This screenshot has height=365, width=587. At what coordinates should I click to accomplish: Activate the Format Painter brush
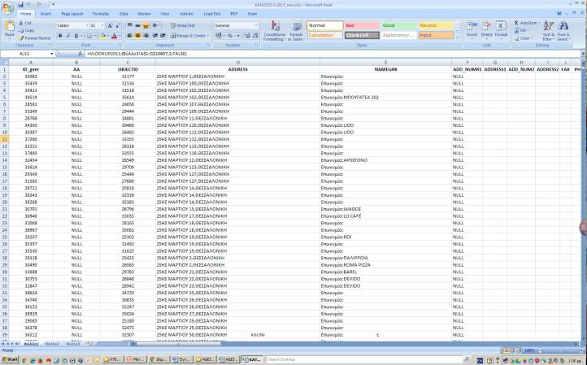click(22, 38)
